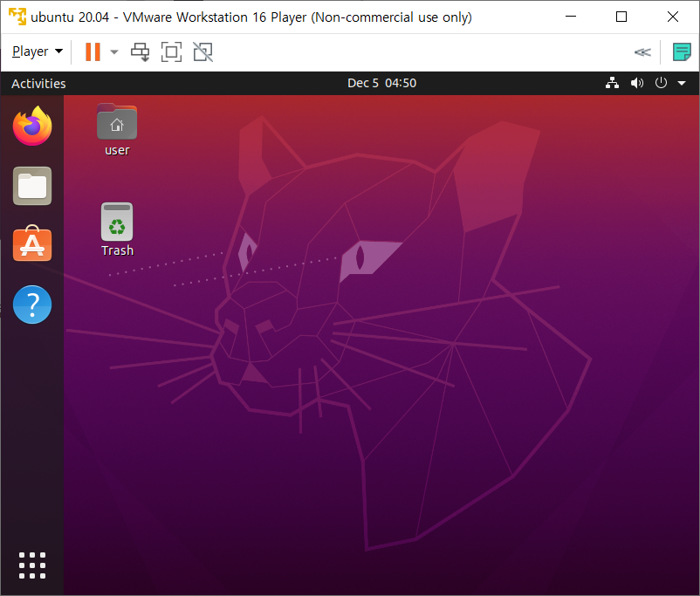
Task: Open Ubuntu Software from the dock
Action: click(x=32, y=243)
